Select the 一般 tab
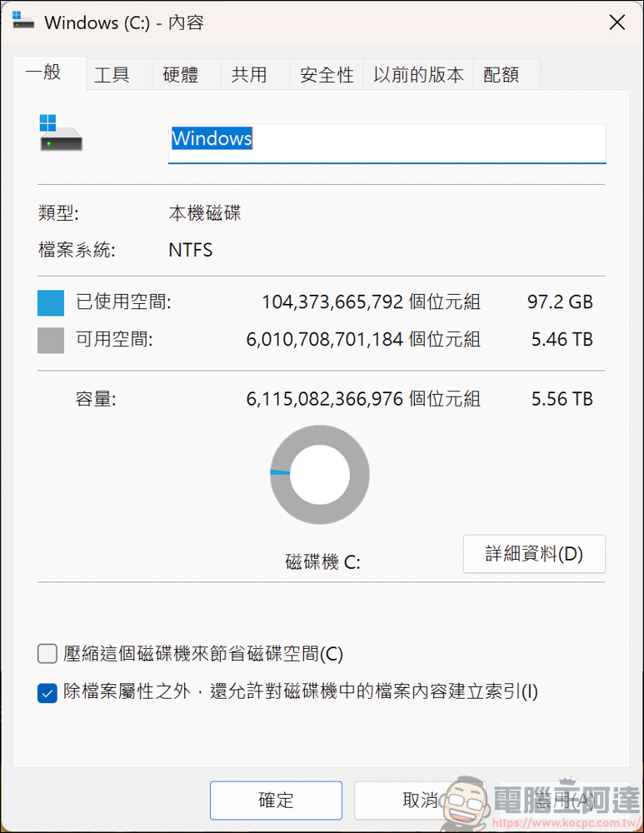This screenshot has height=833, width=644. (x=43, y=72)
